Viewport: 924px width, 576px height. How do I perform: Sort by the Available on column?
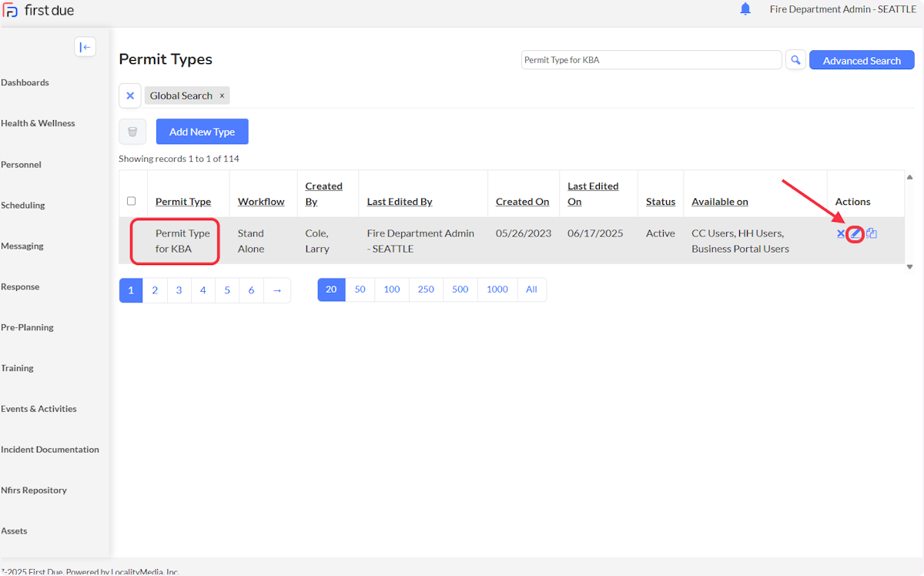point(720,202)
